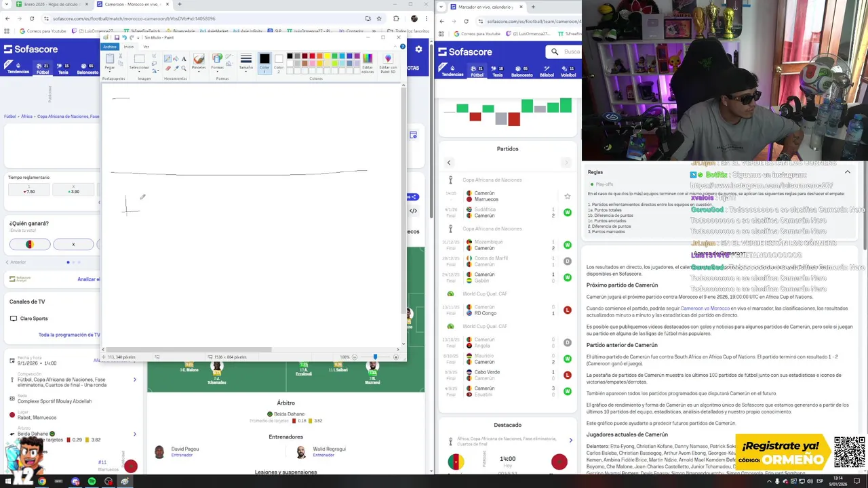Click the embed code icon beside Paint window
This screenshot has width=868, height=488.
pos(413,211)
